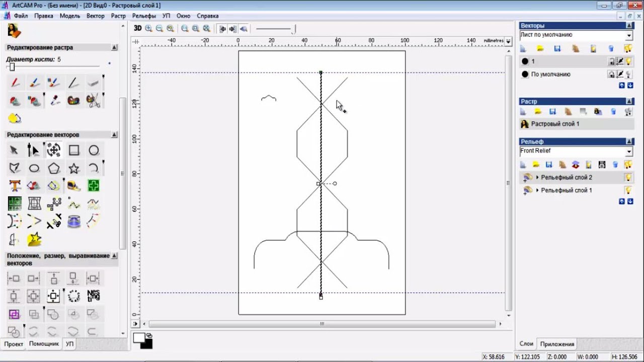
Task: Click the zoom in magnifier
Action: (x=148, y=29)
